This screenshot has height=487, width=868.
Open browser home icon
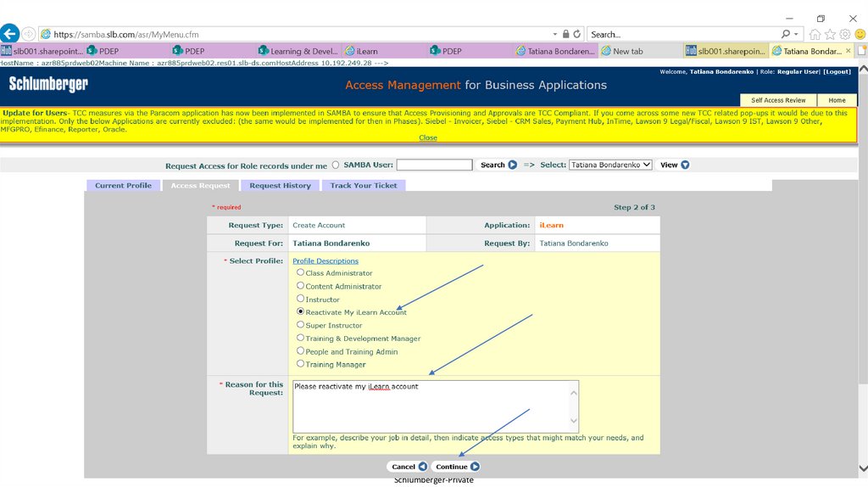coord(815,34)
